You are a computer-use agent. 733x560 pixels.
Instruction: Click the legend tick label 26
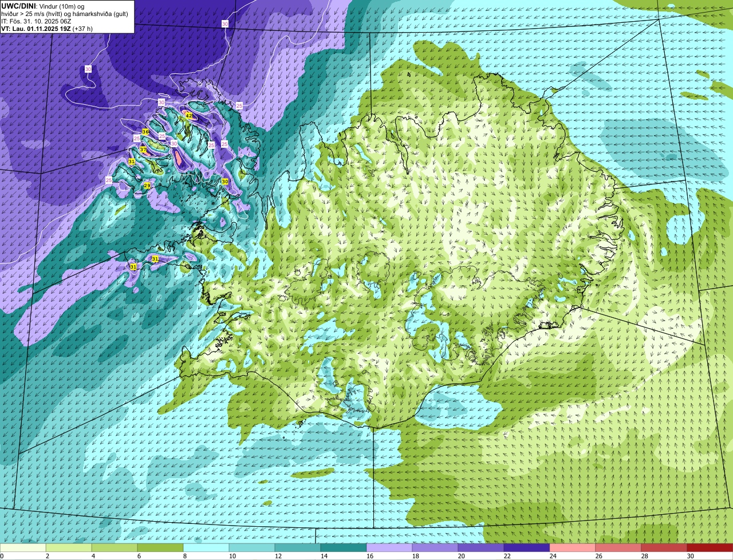599,556
